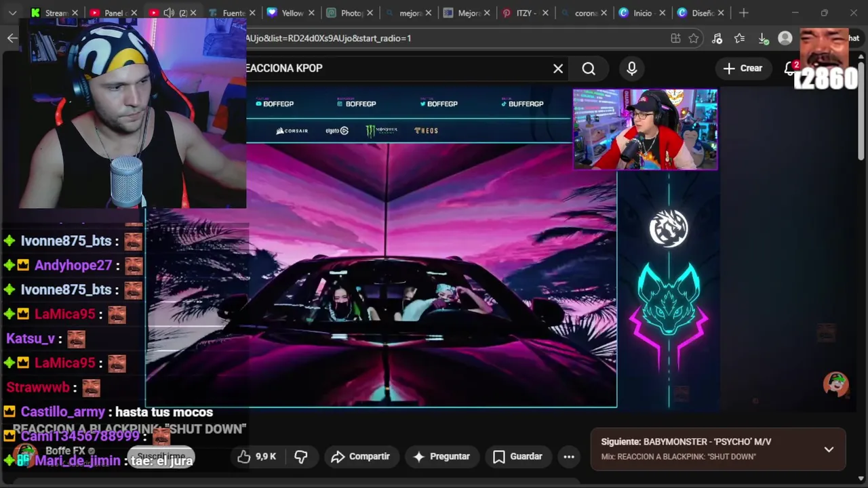868x488 pixels.
Task: Click the Monster Energy sponsor logo
Action: click(381, 130)
